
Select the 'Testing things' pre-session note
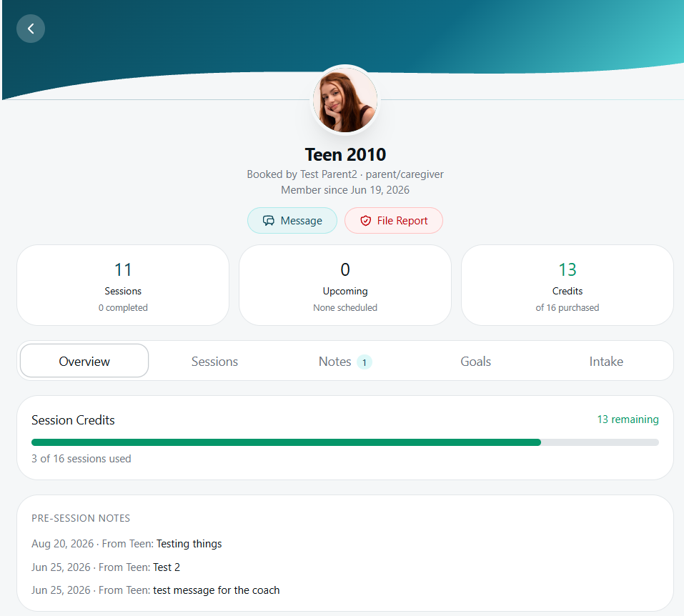(127, 544)
